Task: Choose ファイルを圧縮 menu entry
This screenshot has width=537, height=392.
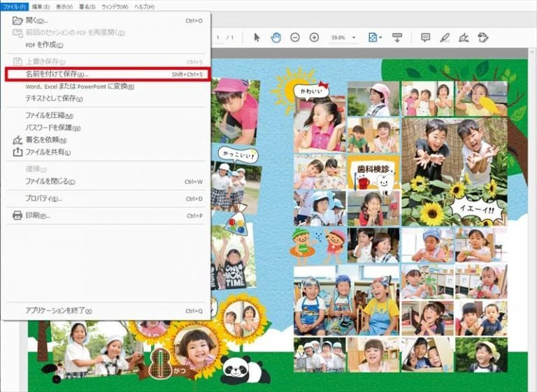Action: 107,115
